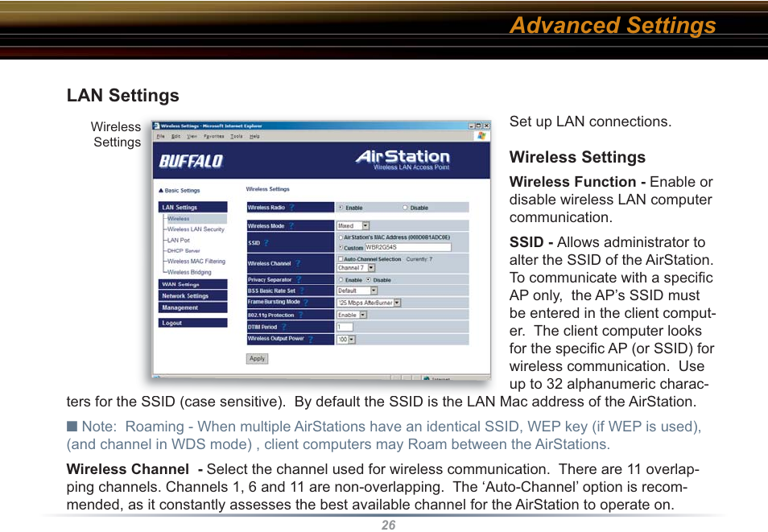Image resolution: width=768 pixels, height=532 pixels.
Task: Open the View menu
Action: [x=192, y=136]
